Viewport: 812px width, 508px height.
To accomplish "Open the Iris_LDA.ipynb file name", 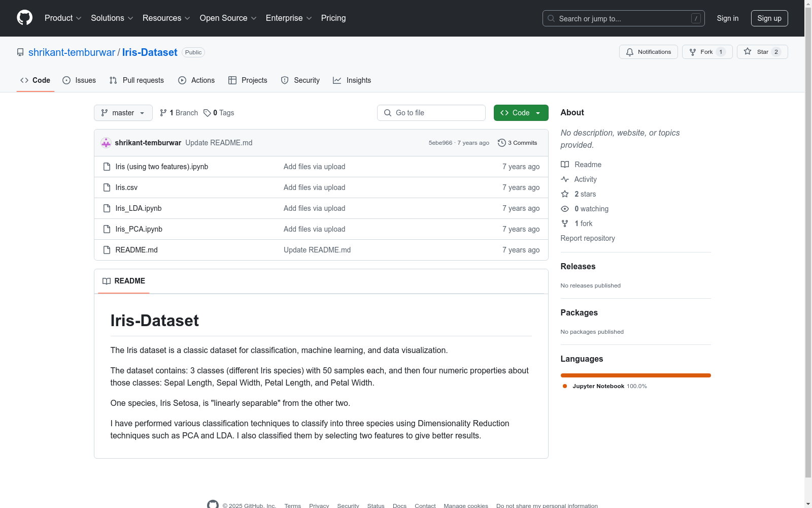I will (139, 208).
